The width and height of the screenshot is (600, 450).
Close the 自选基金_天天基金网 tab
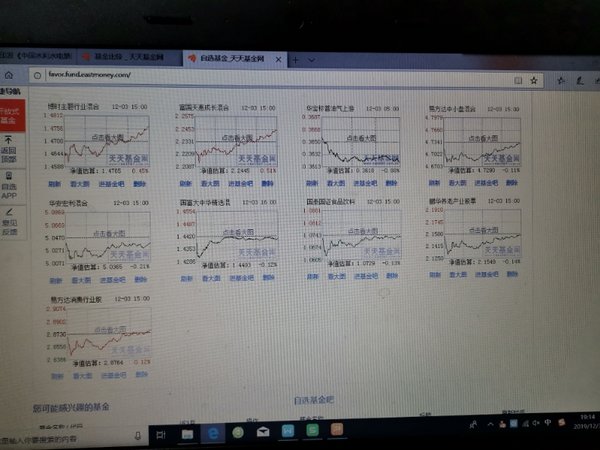(278, 59)
